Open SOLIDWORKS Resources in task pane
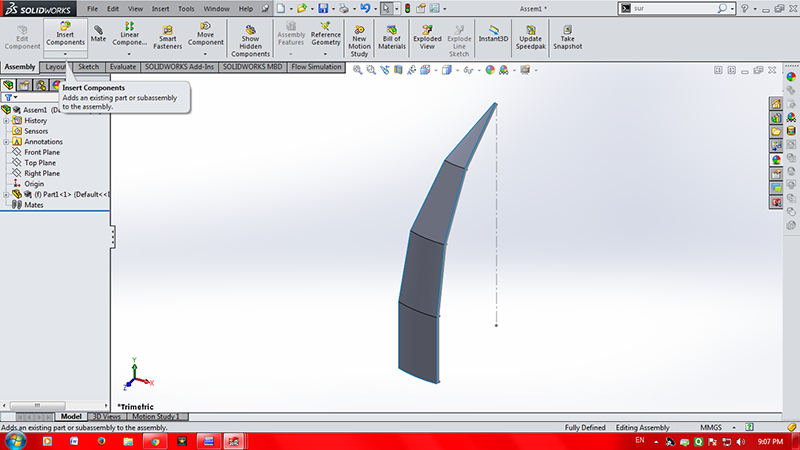800x450 pixels. (776, 104)
